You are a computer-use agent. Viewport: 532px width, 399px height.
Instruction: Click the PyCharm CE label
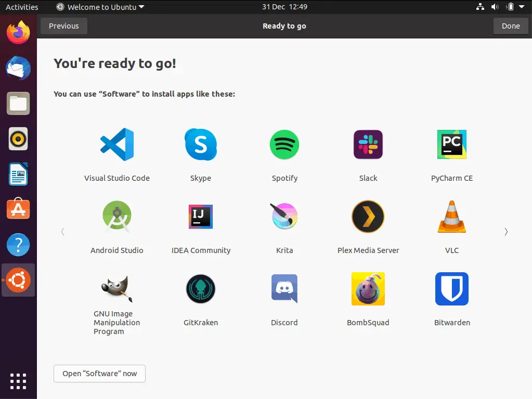click(x=452, y=178)
